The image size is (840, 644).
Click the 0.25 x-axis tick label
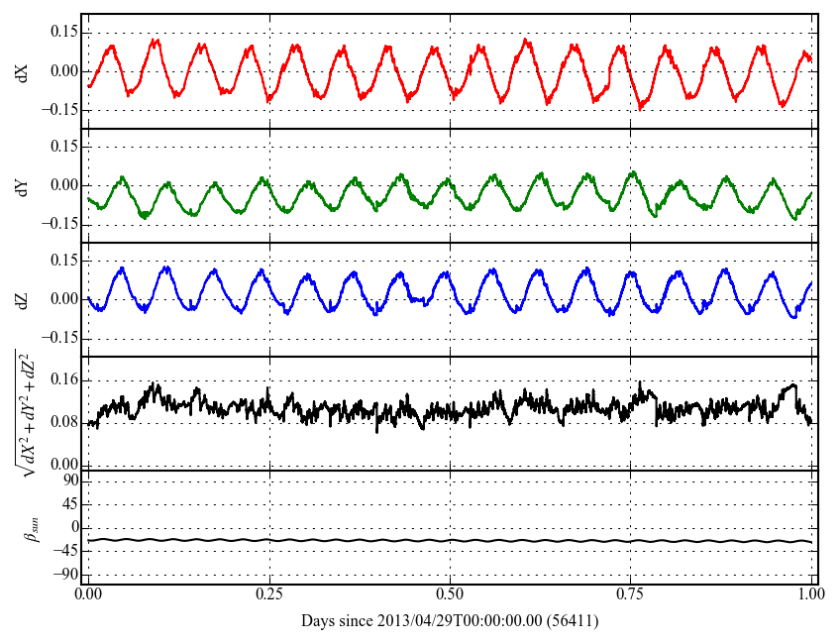click(x=268, y=597)
